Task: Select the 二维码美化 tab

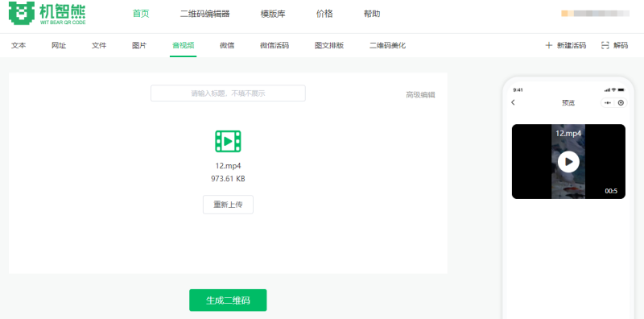Action: [x=388, y=45]
